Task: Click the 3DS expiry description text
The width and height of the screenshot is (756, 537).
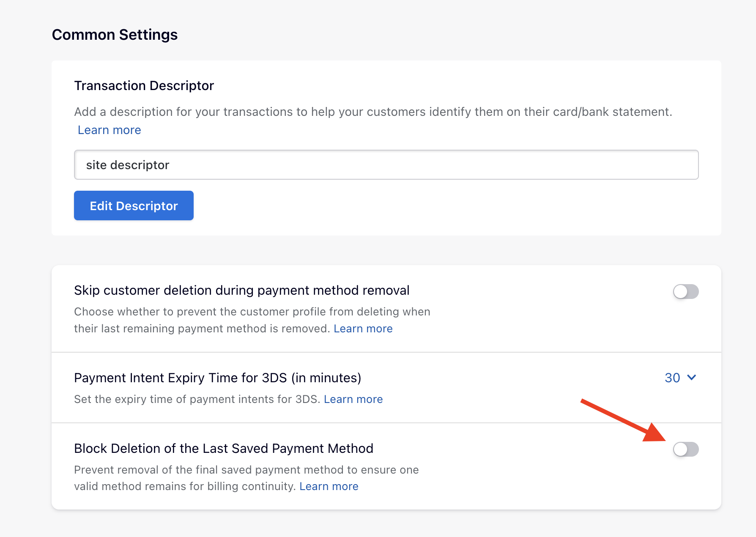Action: tap(196, 399)
